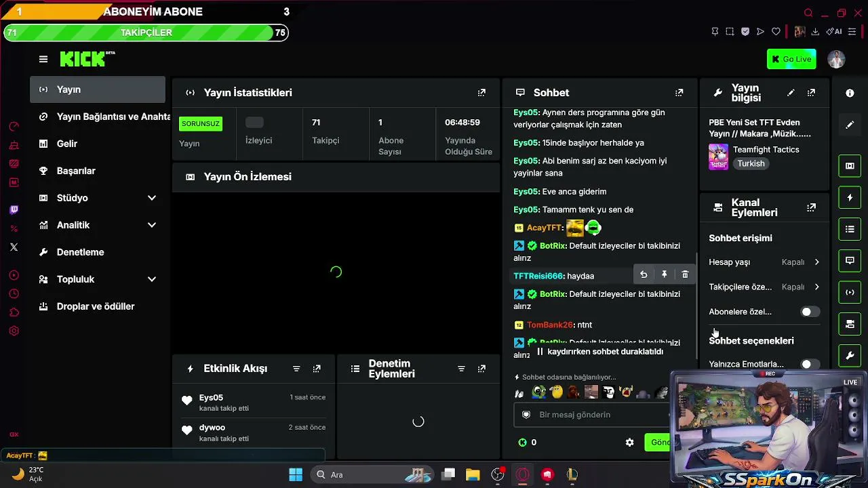Viewport: 868px width, 488px height.
Task: Click pencil icon in right rail
Action: pyautogui.click(x=850, y=125)
